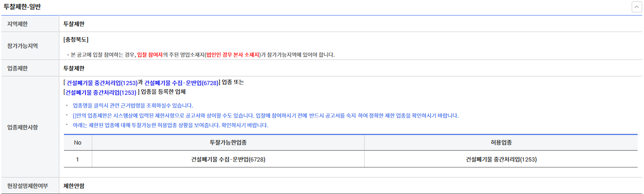Click the [충청북도] region text
644x194 pixels.
[76, 40]
